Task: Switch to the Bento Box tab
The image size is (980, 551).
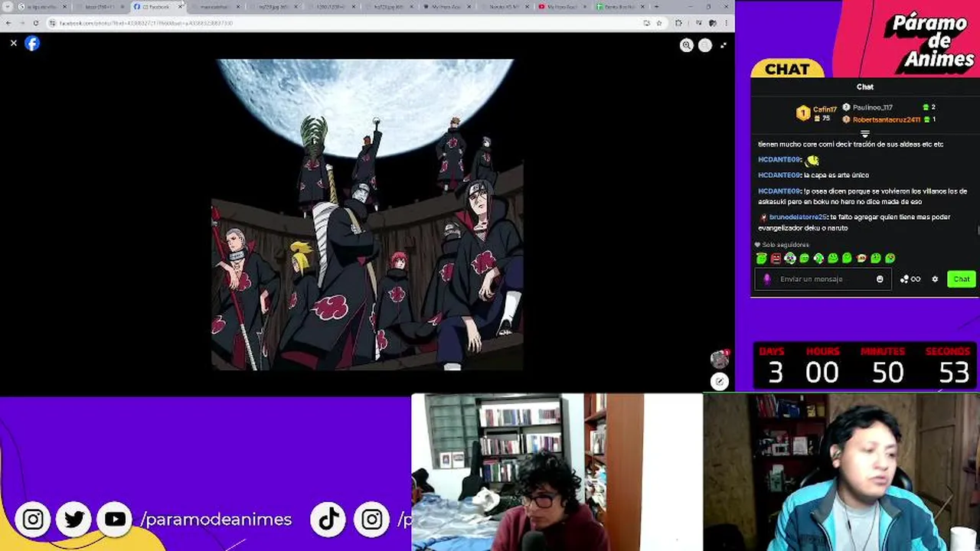Action: click(620, 7)
